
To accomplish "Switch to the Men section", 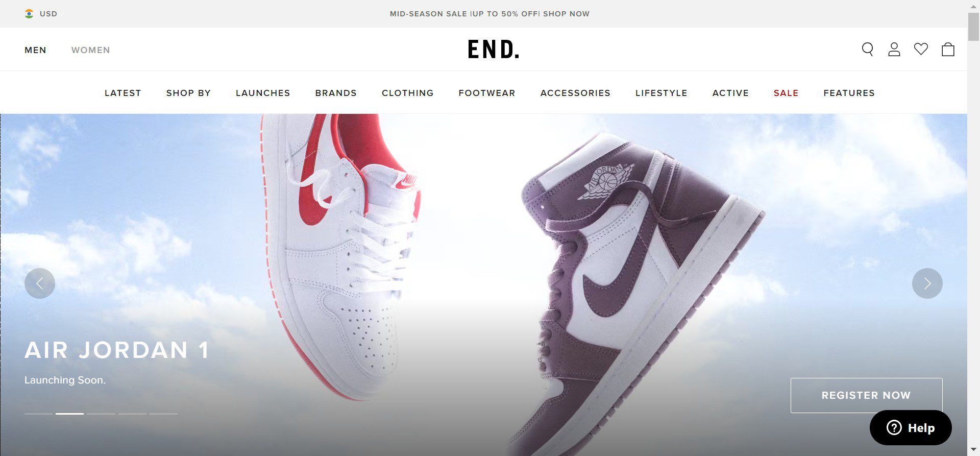I will [35, 50].
